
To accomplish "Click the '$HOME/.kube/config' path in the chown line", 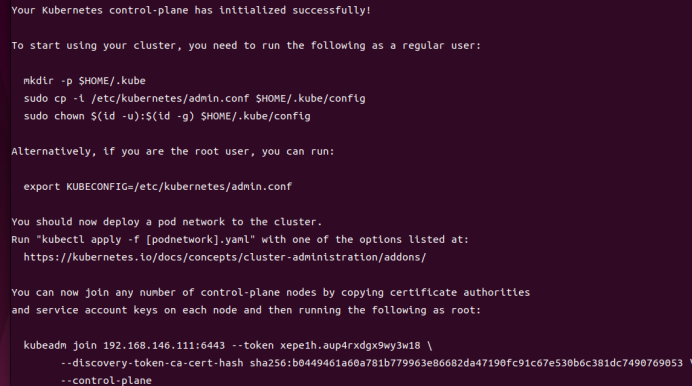I will (x=256, y=116).
